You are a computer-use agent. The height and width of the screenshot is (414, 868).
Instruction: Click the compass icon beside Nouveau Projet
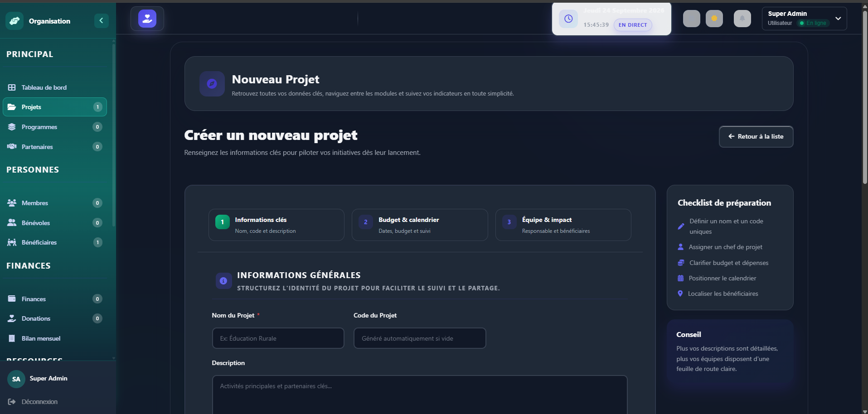pos(212,84)
